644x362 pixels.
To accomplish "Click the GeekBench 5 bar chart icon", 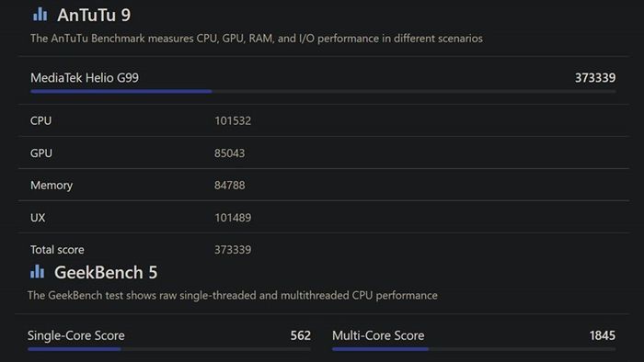I will [x=37, y=271].
